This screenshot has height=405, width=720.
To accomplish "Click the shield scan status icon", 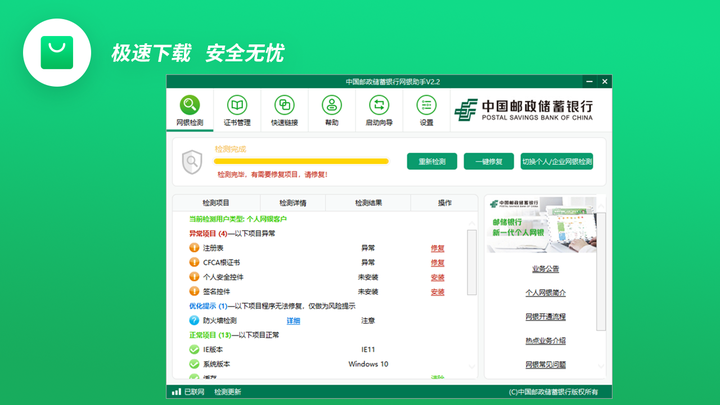I will [x=192, y=162].
